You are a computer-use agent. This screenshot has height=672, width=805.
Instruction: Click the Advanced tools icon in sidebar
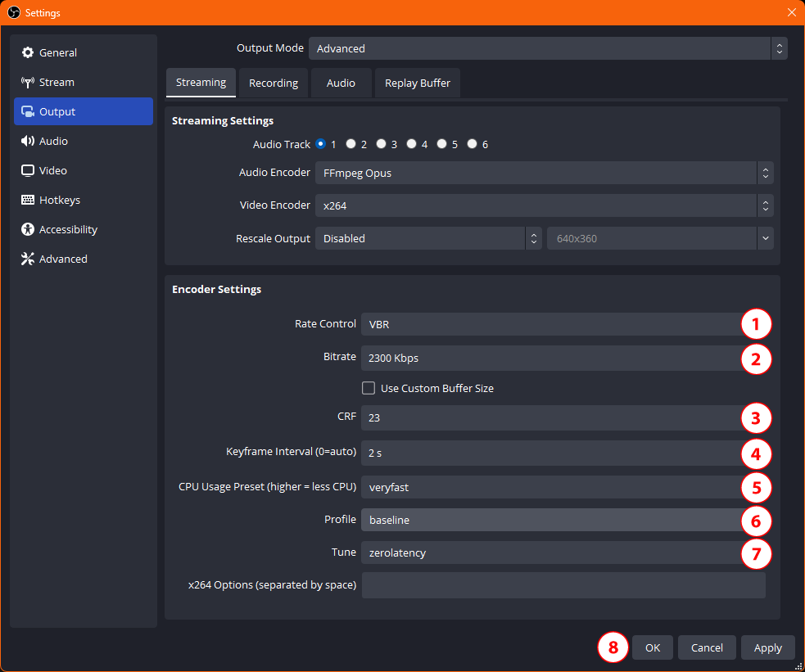[x=28, y=259]
